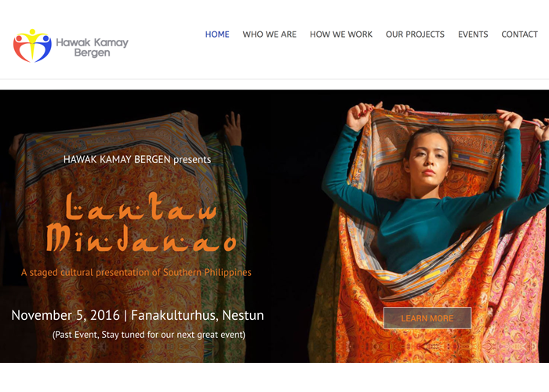The height and width of the screenshot is (392, 549).
Task: Click the colorful three-figure Hawak Kamay logo icon
Action: (x=32, y=45)
